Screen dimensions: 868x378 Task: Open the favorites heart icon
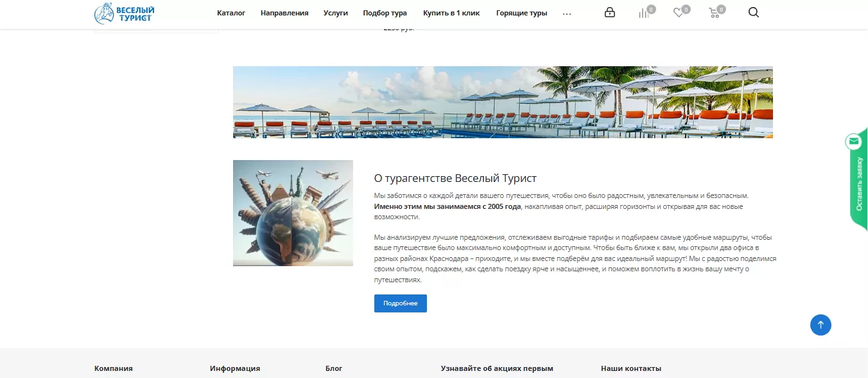(x=679, y=13)
